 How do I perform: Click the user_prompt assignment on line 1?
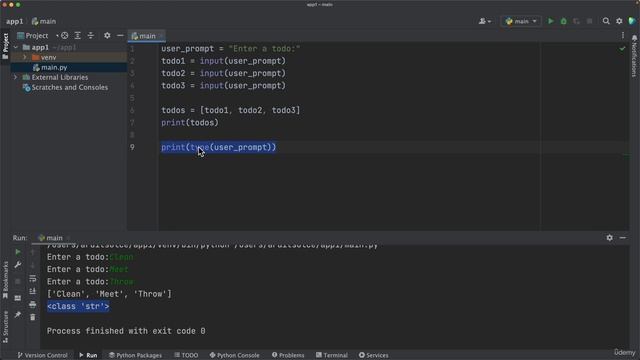pos(231,49)
